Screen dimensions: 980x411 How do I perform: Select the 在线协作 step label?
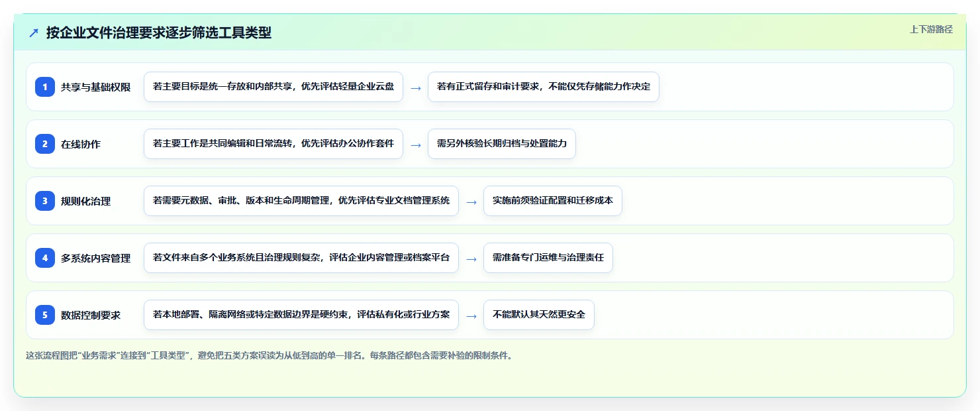[81, 144]
